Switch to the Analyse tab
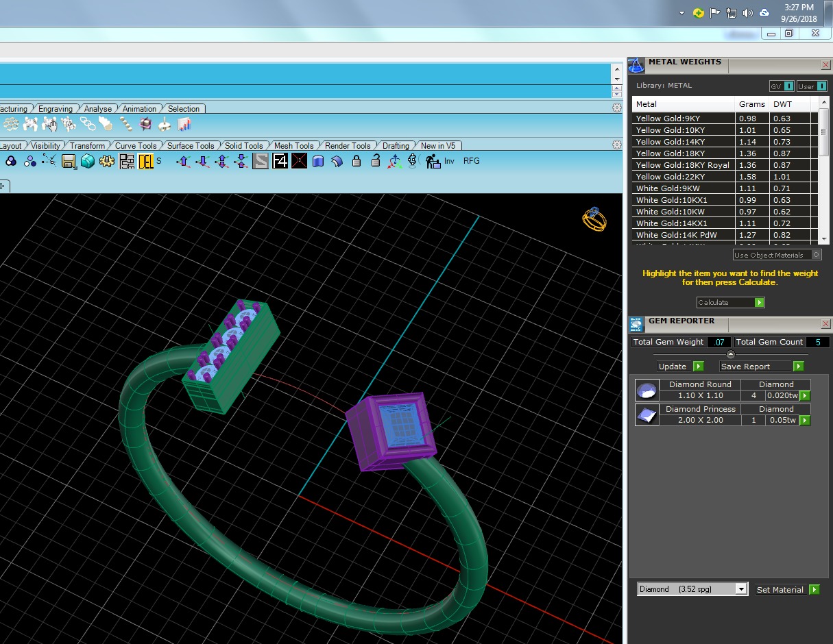The width and height of the screenshot is (833, 644). [x=98, y=109]
